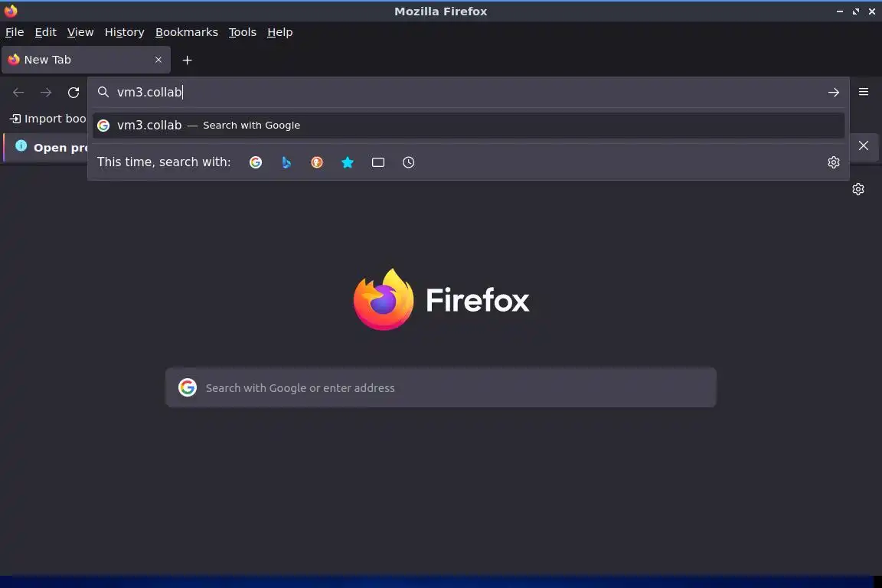Open the File menu
Screen dimensions: 882x588
tap(15, 32)
